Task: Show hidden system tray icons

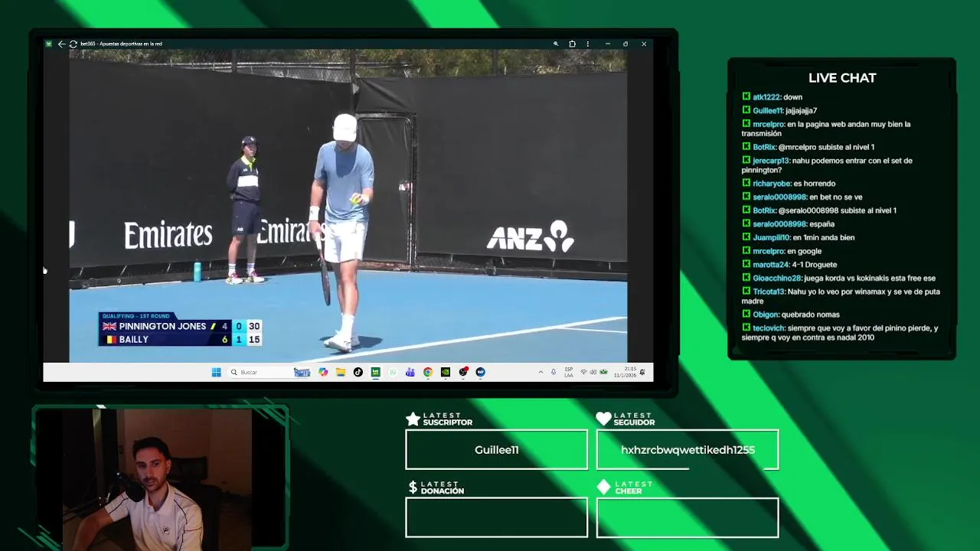Action: pos(541,372)
